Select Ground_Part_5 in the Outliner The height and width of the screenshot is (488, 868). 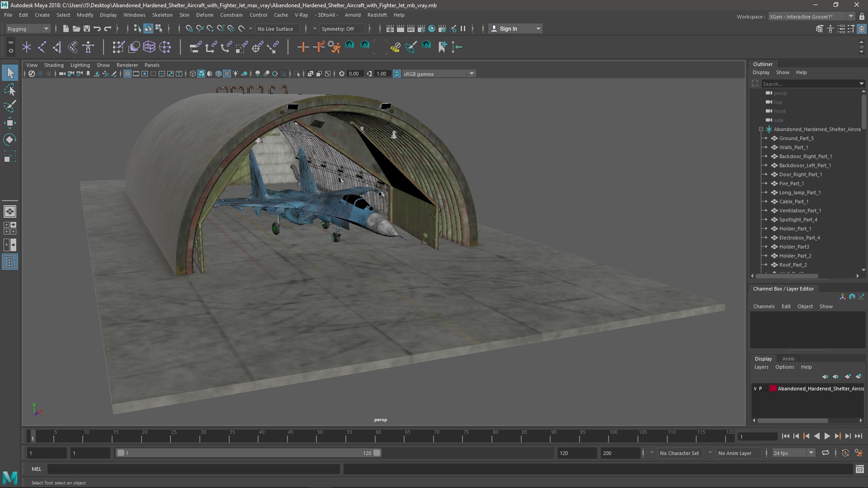tap(796, 138)
